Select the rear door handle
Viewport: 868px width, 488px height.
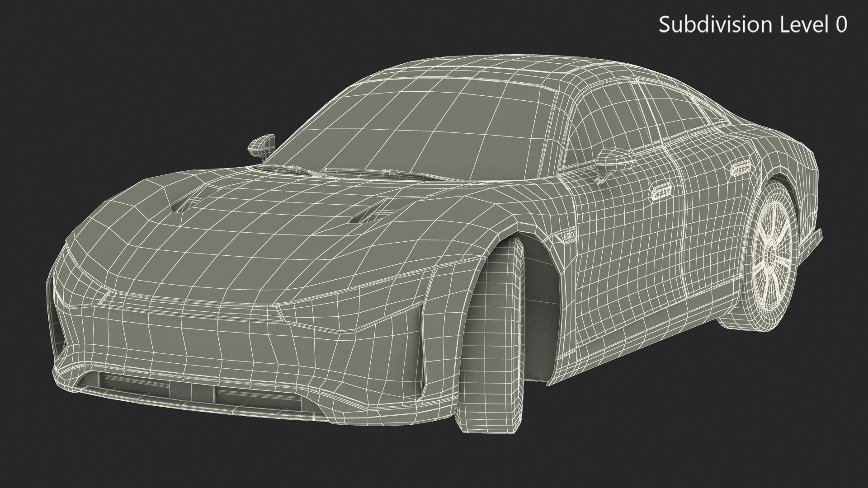(x=741, y=169)
